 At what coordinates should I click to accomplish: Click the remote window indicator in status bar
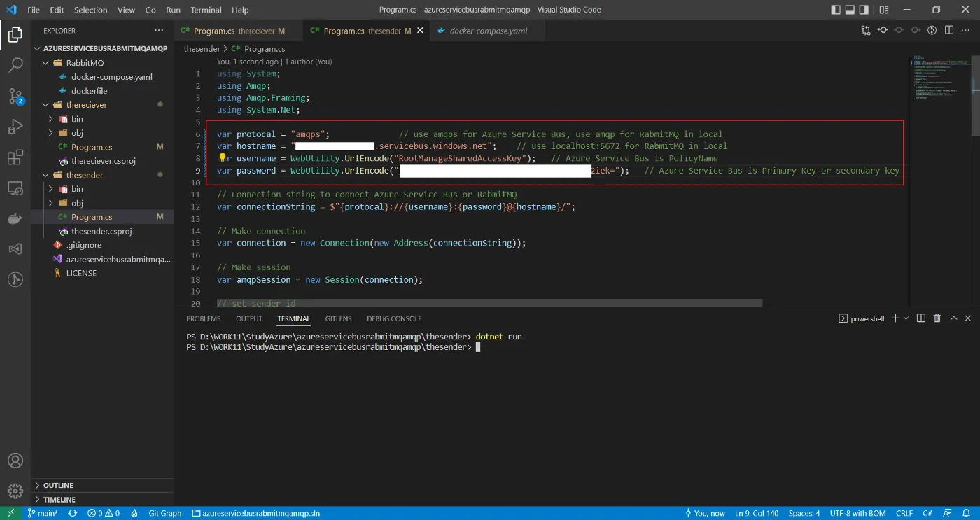pos(10,513)
